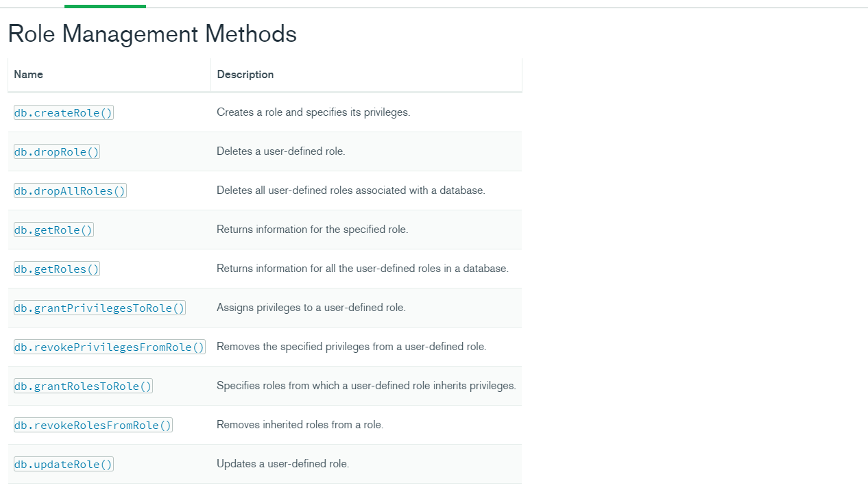The width and height of the screenshot is (868, 492).
Task: Open the db.createRole() method link
Action: [63, 113]
